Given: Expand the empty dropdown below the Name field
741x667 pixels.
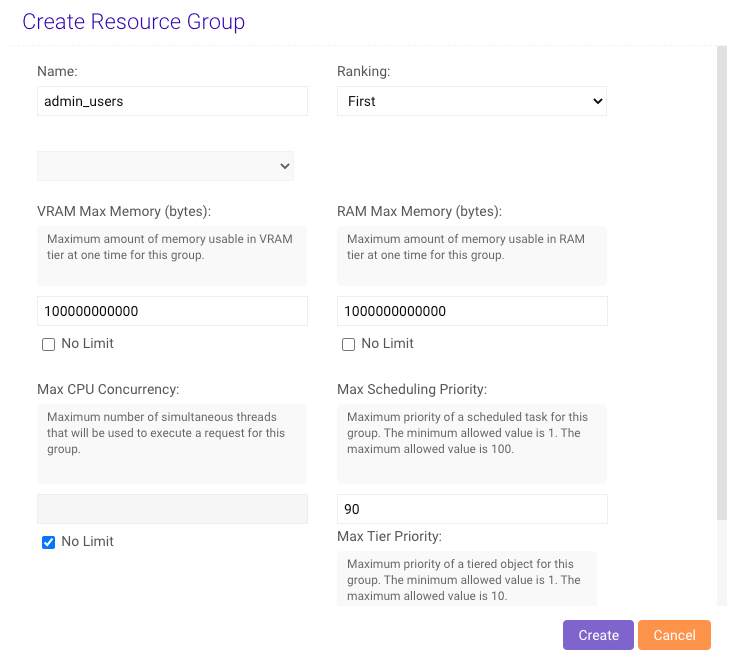Looking at the screenshot, I should [x=165, y=166].
